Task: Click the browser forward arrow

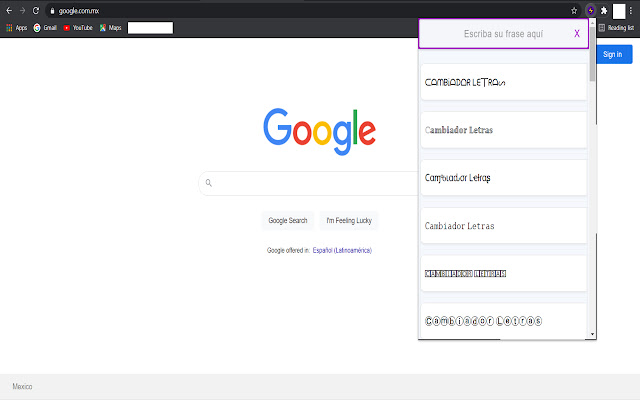Action: point(22,11)
